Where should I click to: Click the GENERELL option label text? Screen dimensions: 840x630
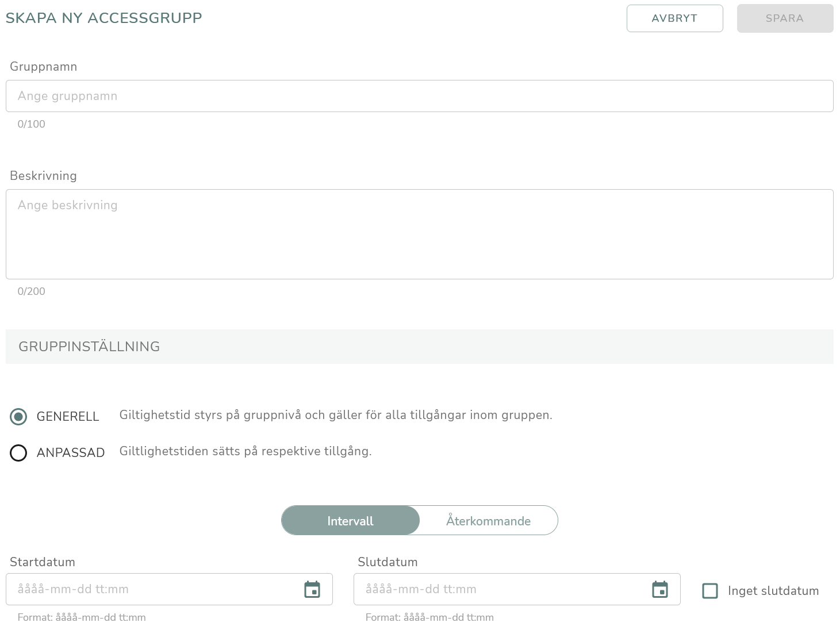[68, 417]
